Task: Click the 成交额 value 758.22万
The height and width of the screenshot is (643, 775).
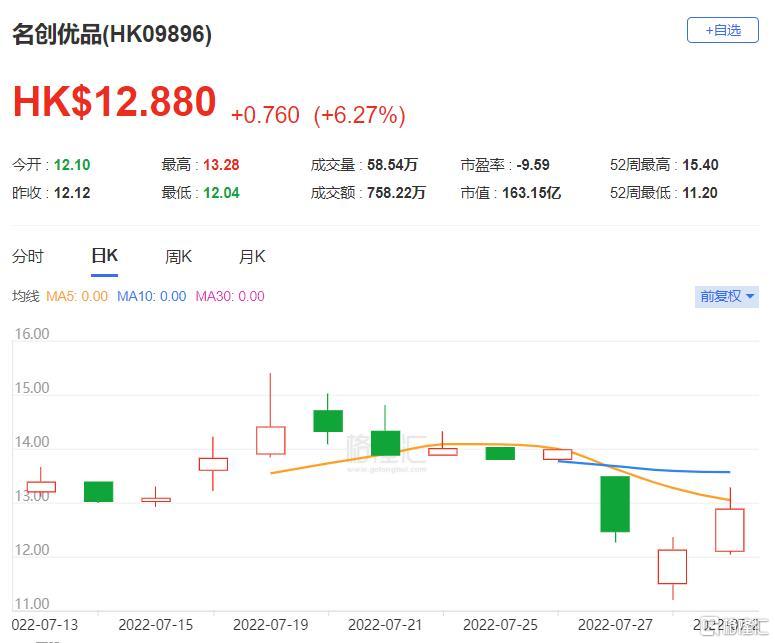Action: (x=396, y=193)
